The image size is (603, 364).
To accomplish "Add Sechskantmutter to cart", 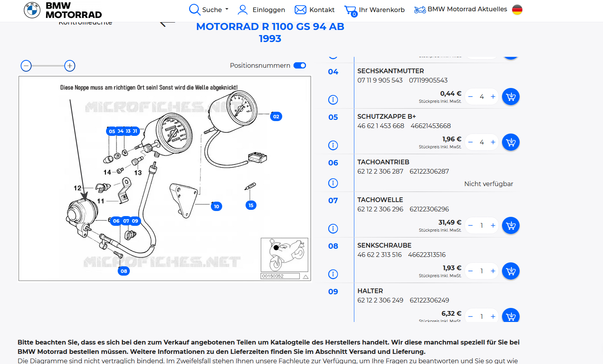I will (x=511, y=97).
